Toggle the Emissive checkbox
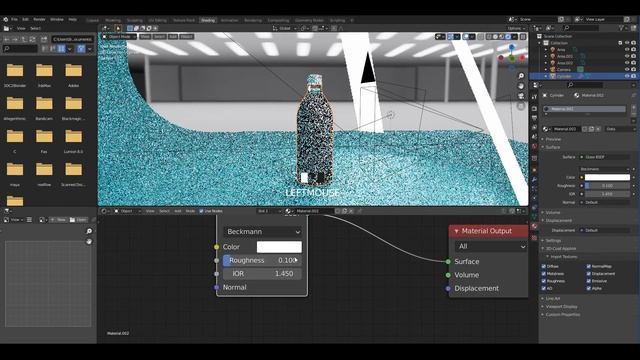The height and width of the screenshot is (360, 640). coord(589,281)
